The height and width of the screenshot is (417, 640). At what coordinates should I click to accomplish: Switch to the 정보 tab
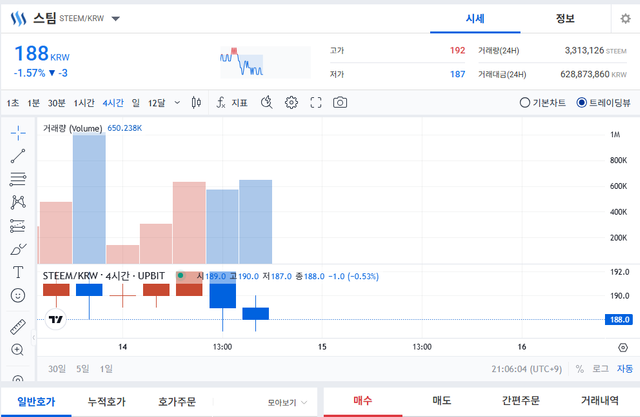point(565,19)
